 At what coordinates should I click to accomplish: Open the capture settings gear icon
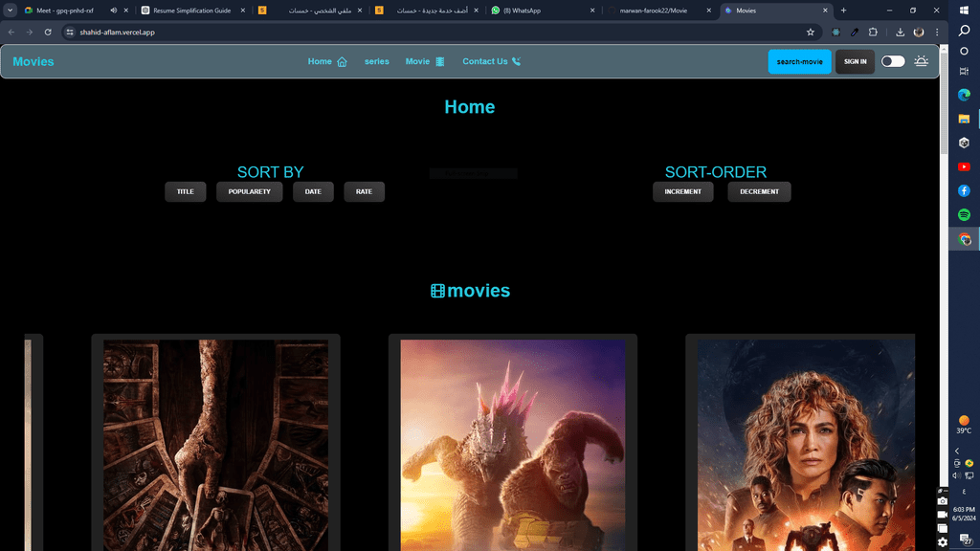coord(943,542)
